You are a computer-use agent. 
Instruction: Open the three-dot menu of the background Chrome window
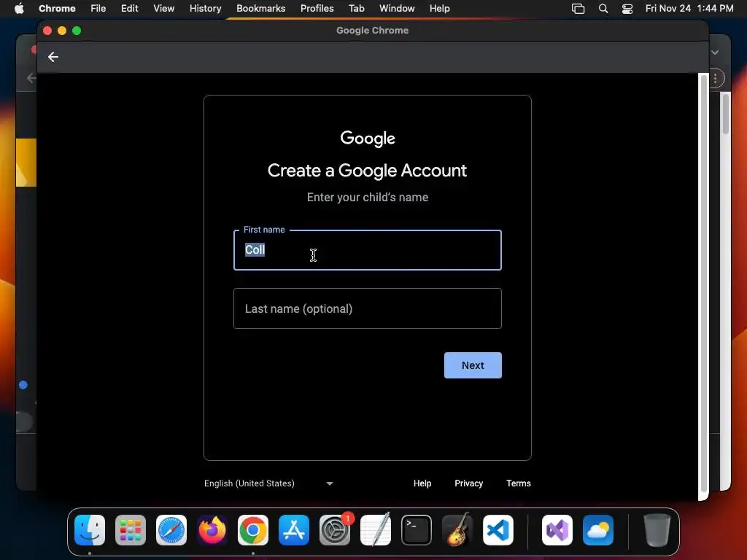[x=716, y=79]
